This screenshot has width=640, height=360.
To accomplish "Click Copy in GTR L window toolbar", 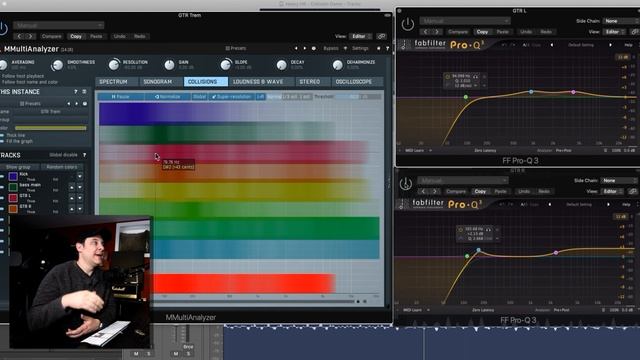I will pyautogui.click(x=482, y=32).
